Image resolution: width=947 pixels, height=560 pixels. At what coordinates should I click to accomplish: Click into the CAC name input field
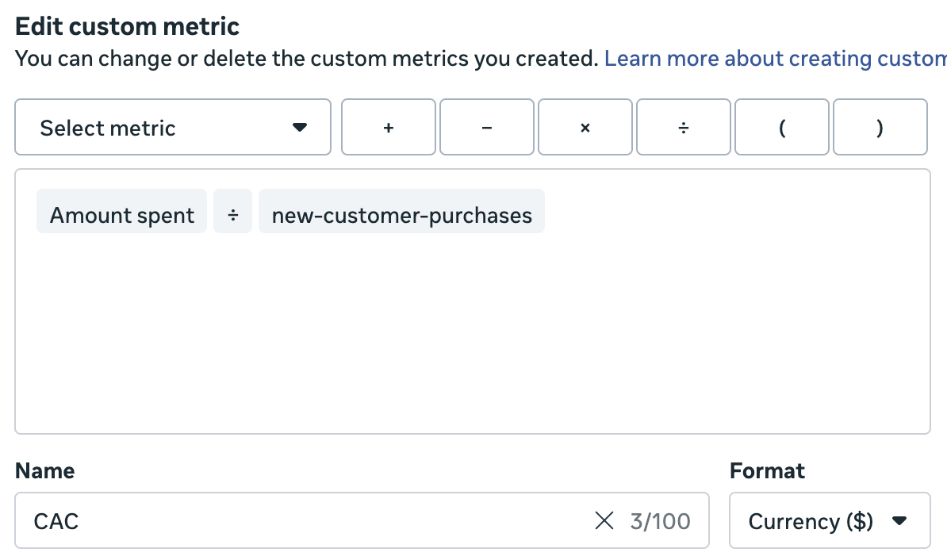[x=301, y=521]
